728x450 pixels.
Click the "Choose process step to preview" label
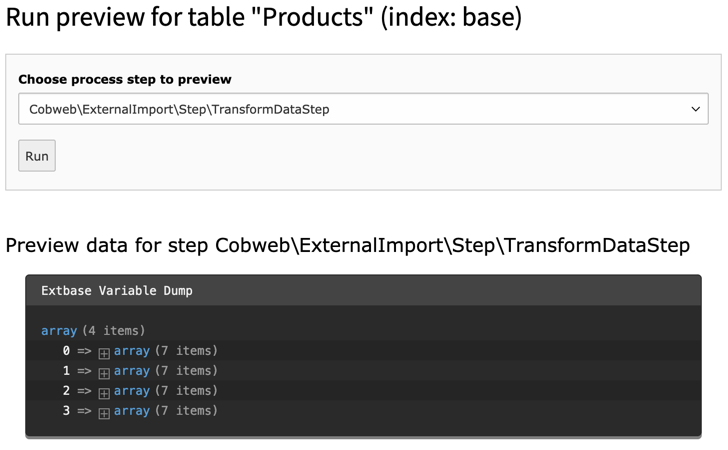pyautogui.click(x=124, y=79)
